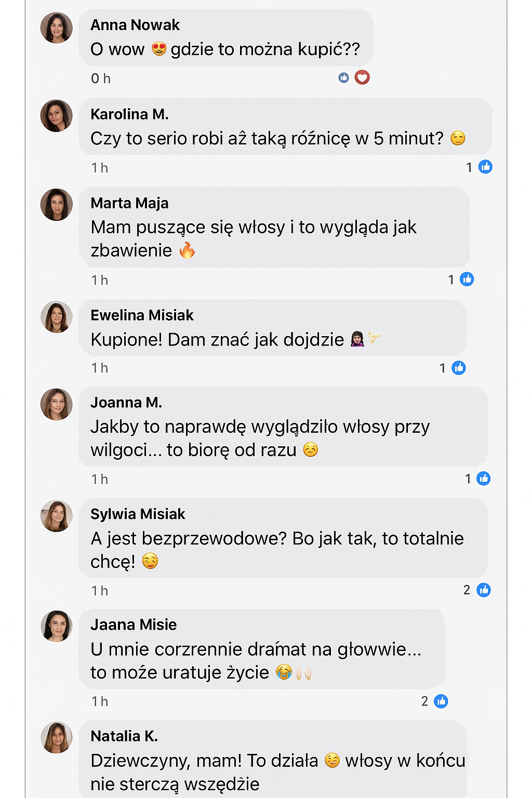Click the name Ewelina Misiak
Viewport: 532px width, 798px height.
click(142, 315)
